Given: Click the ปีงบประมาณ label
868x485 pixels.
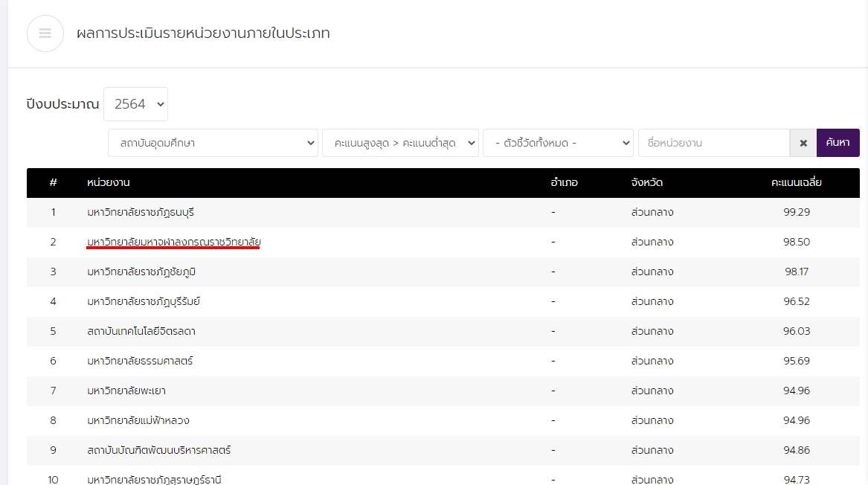Looking at the screenshot, I should pyautogui.click(x=62, y=104).
